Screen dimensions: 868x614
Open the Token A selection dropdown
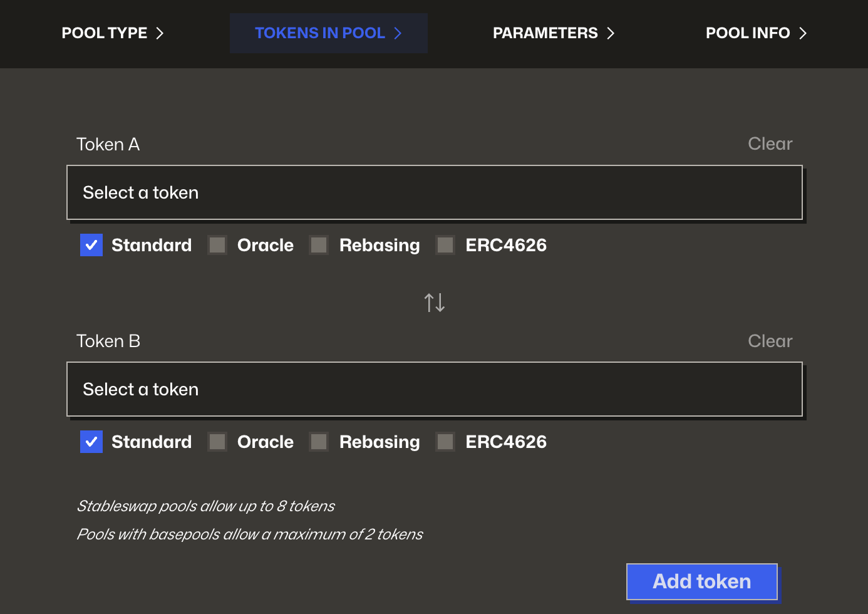point(434,192)
